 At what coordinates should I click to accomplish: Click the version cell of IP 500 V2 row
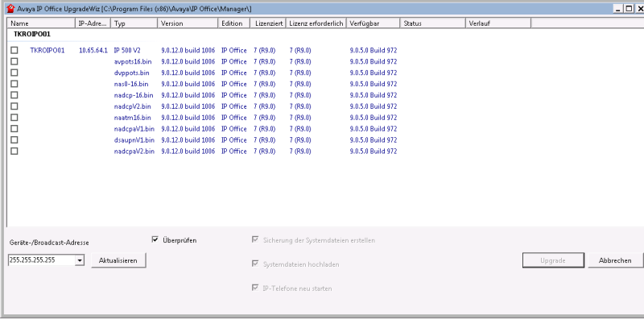[x=188, y=50]
